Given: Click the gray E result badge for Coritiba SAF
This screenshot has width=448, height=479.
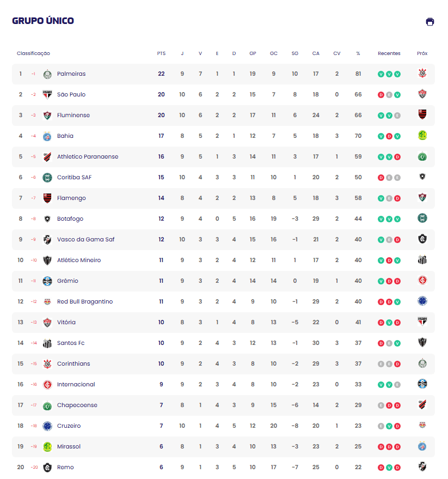Looking at the screenshot, I should coord(390,177).
